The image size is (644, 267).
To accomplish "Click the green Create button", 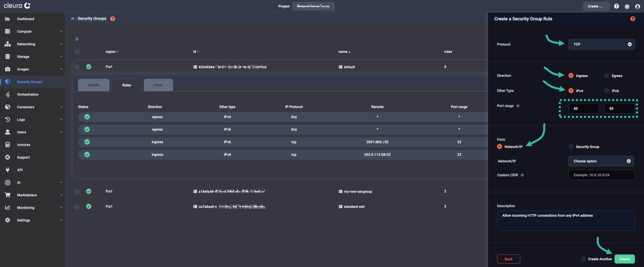I will click(x=625, y=259).
